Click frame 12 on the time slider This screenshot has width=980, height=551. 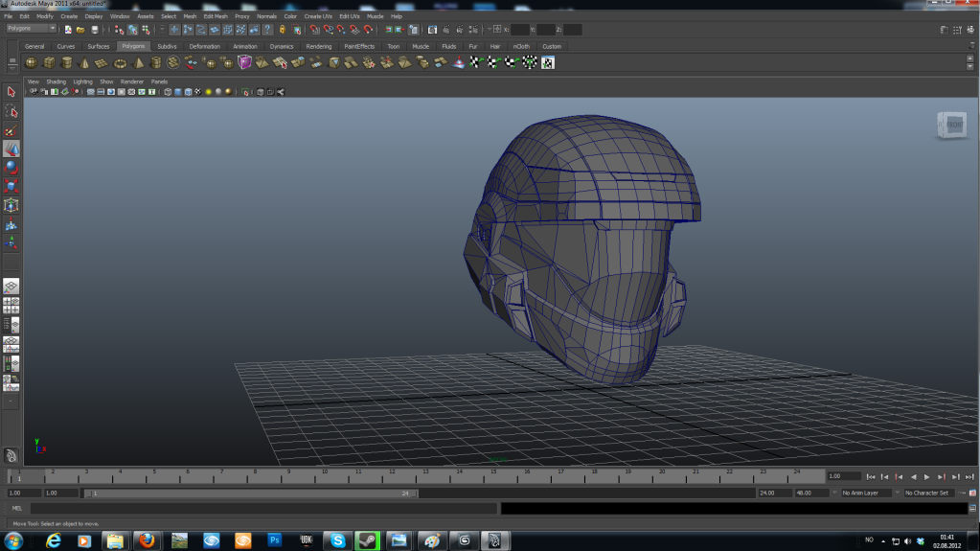pyautogui.click(x=392, y=477)
